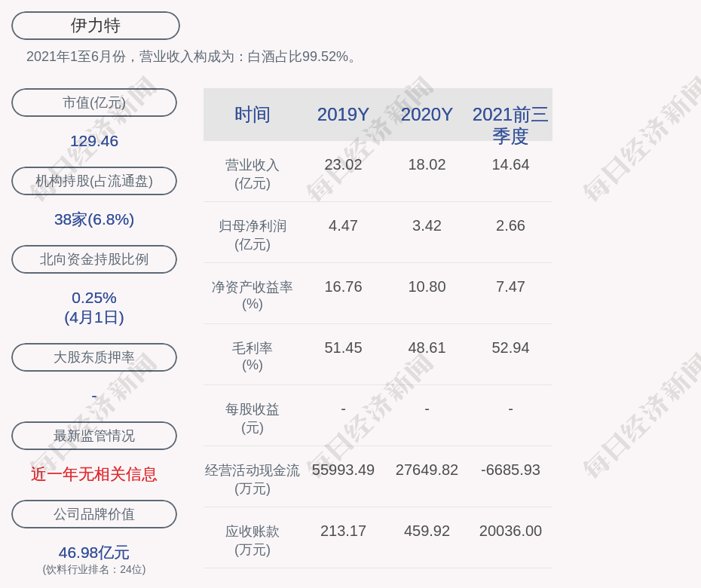
Task: Select the 最新监管情况 pill
Action: 94,436
